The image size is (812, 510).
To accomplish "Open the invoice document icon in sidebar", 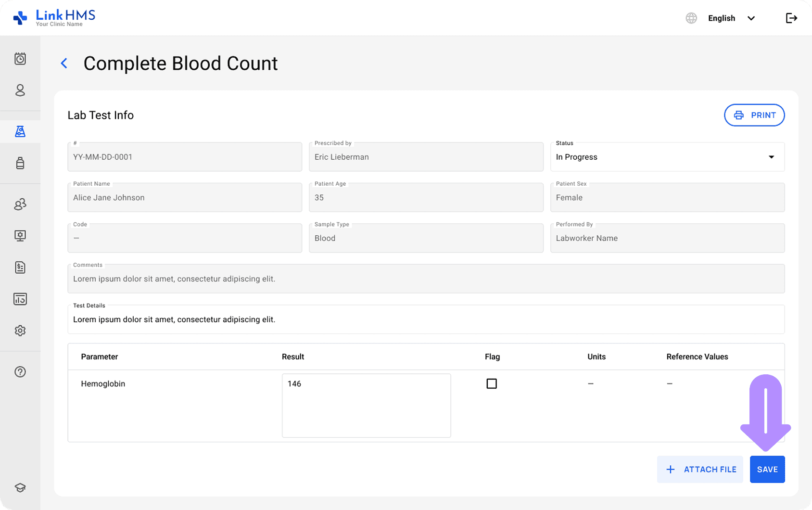I will click(20, 268).
